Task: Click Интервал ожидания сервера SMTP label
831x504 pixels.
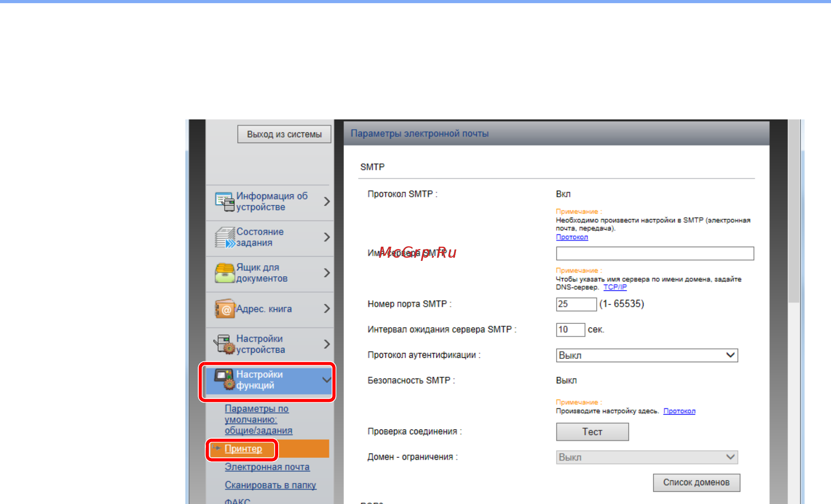Action: [x=442, y=329]
